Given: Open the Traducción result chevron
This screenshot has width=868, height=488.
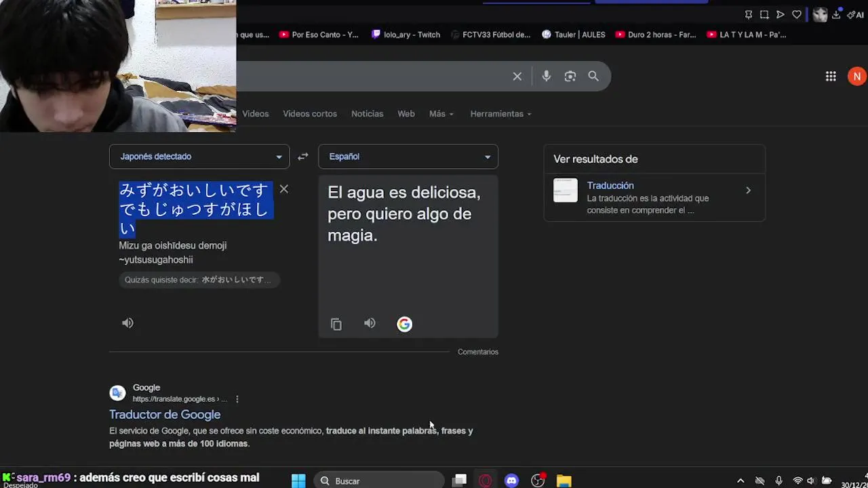Looking at the screenshot, I should [x=748, y=190].
